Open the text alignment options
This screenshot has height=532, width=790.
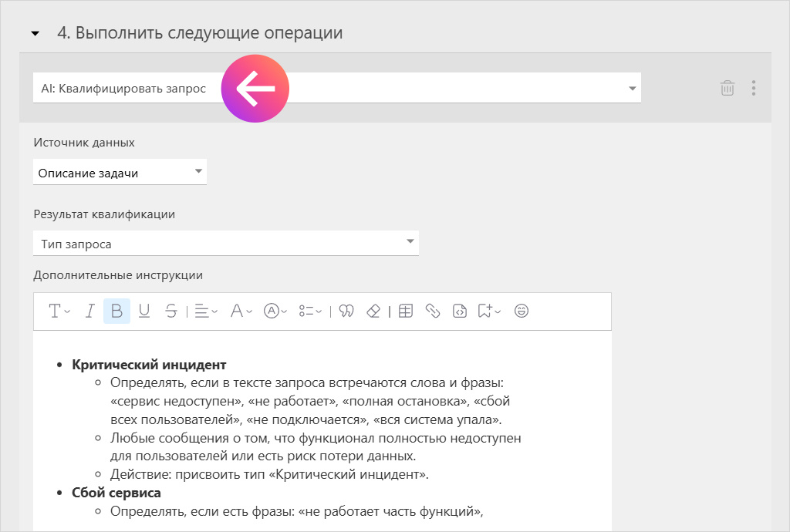202,311
